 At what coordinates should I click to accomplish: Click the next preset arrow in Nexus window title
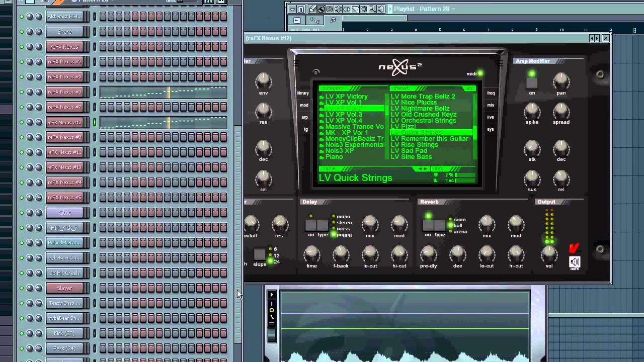click(x=597, y=38)
